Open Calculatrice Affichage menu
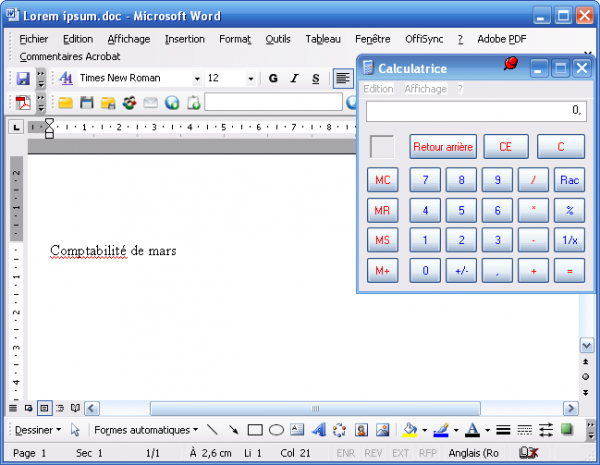The width and height of the screenshot is (600, 465). point(426,89)
